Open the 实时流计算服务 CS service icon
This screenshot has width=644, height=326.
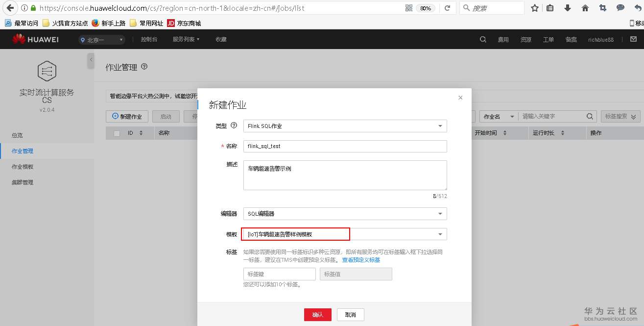point(47,71)
